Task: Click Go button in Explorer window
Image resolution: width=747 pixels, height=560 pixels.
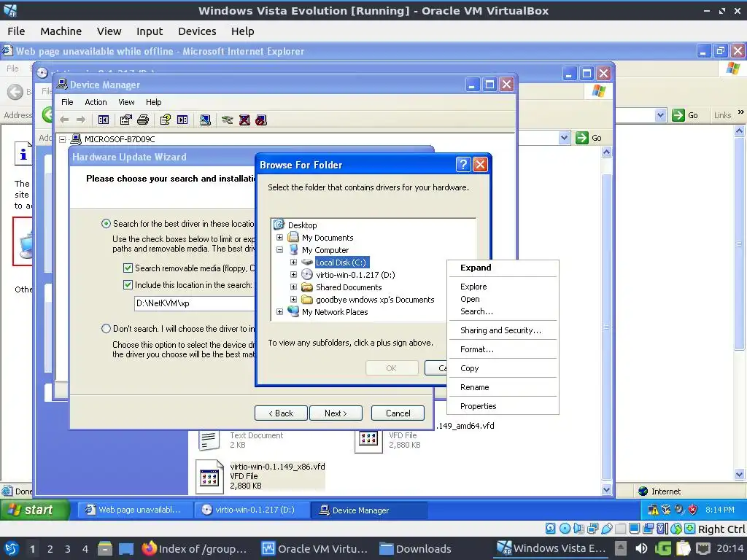Action: click(589, 138)
